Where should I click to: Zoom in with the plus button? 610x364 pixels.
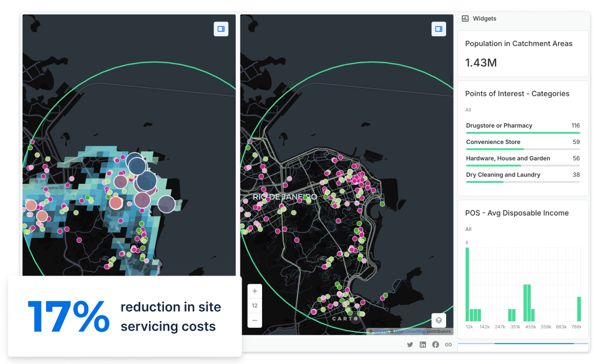pos(255,291)
